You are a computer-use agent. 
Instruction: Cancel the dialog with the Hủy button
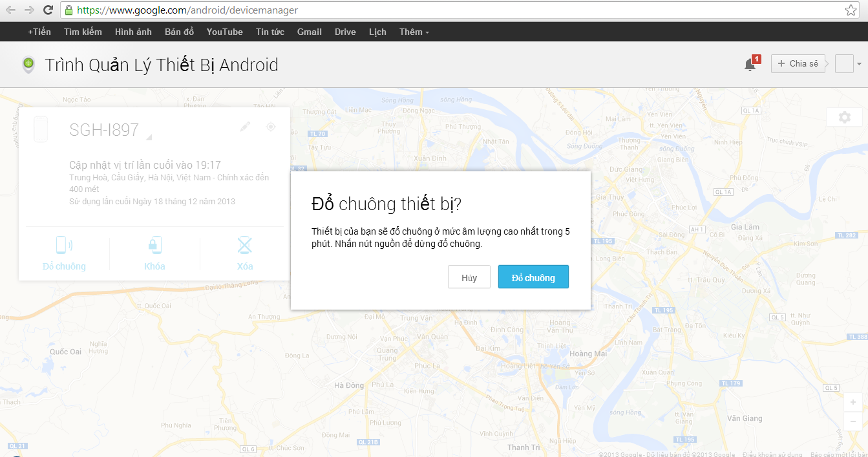tap(469, 276)
